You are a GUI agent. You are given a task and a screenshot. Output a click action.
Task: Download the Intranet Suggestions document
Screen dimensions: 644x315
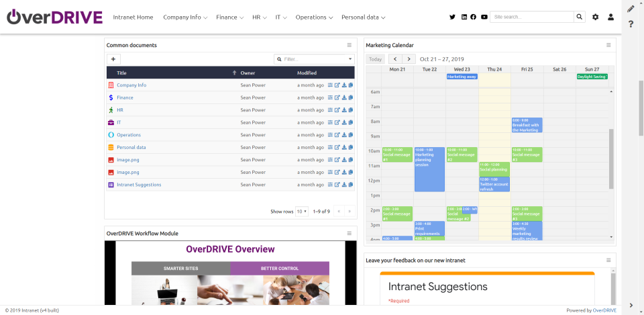coord(344,185)
